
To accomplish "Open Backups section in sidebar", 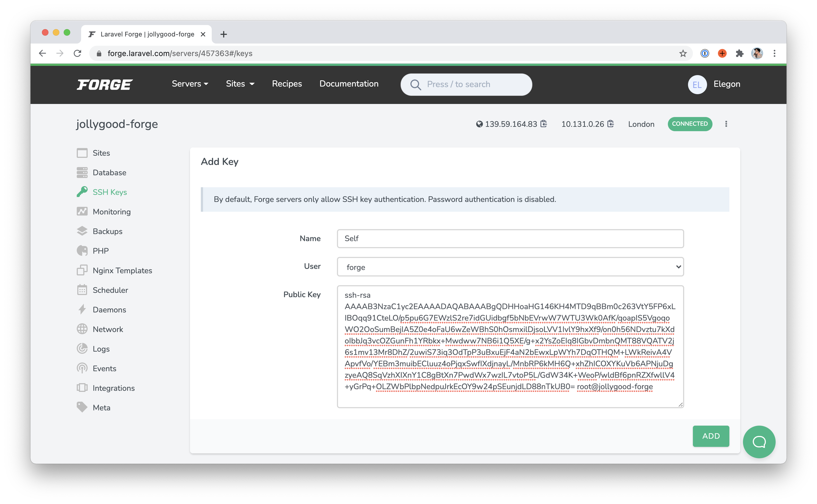I will click(x=107, y=231).
